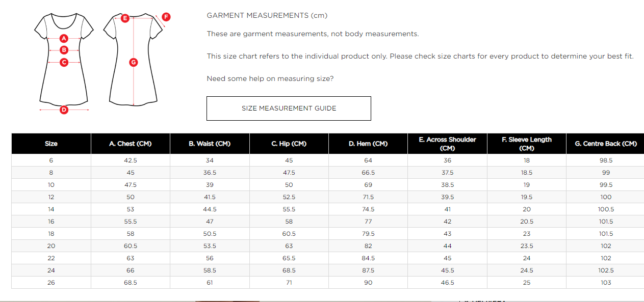Click the red C hip marker
Viewport: 644px width, 302px height.
pyautogui.click(x=64, y=63)
